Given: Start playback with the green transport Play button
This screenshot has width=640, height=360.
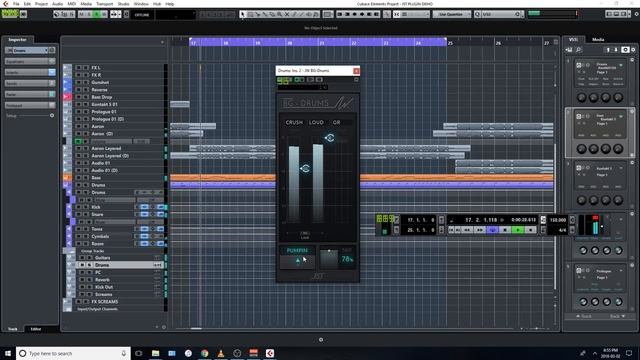Looking at the screenshot, I should [518, 230].
